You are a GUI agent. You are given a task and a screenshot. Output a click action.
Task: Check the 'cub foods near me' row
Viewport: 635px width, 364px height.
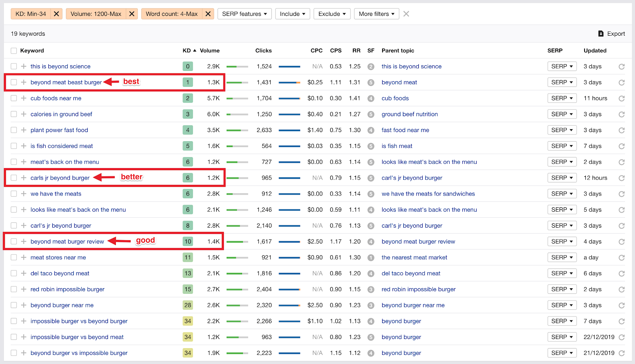pos(14,98)
